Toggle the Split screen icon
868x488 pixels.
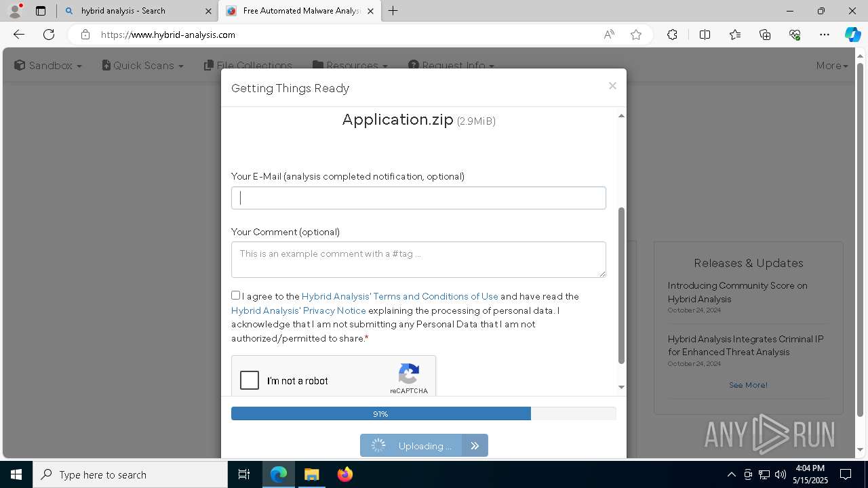pyautogui.click(x=705, y=35)
